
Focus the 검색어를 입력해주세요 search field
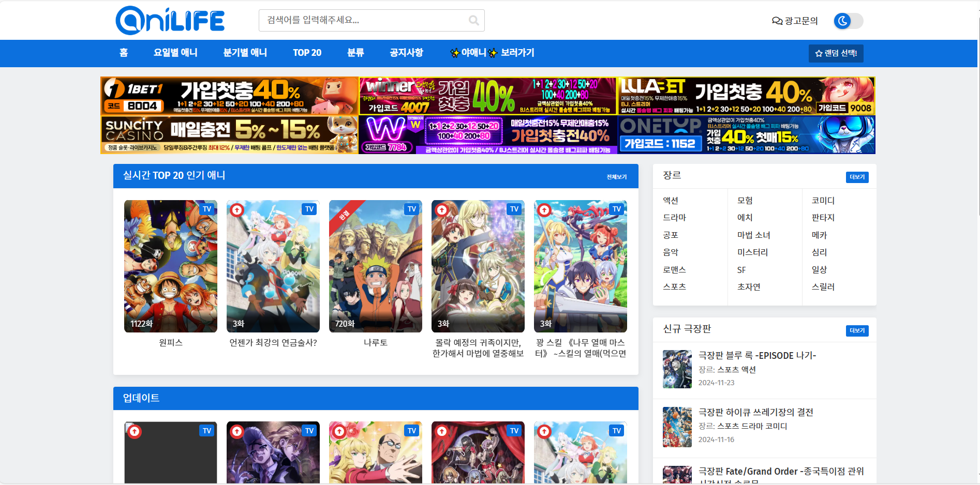372,20
